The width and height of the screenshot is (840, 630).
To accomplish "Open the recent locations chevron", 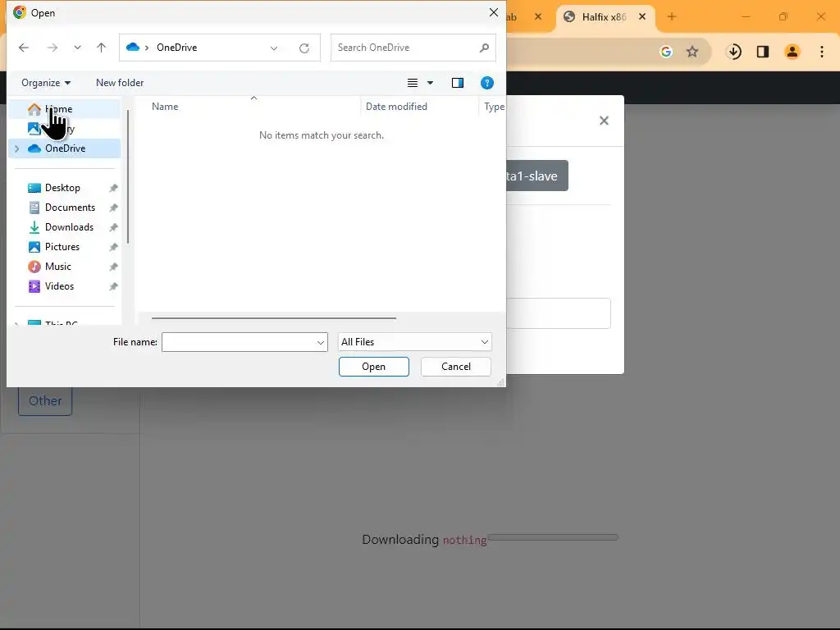I will (77, 48).
